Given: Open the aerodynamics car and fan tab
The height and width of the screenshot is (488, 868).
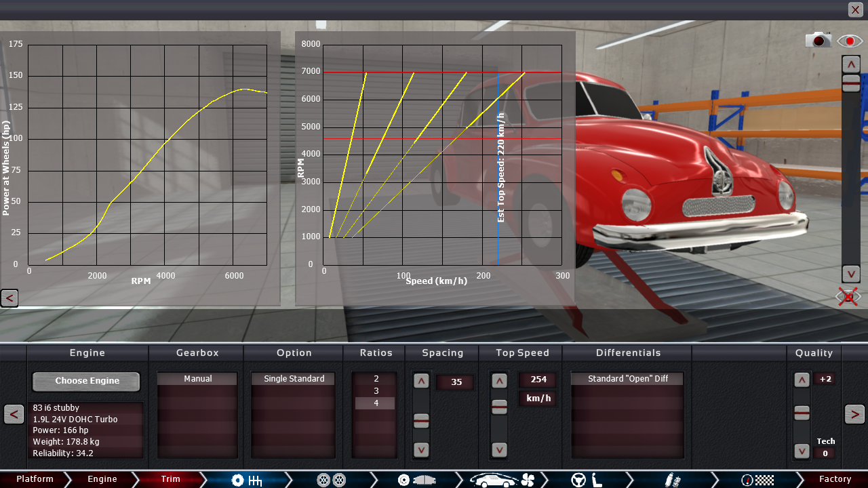Looking at the screenshot, I should click(502, 480).
